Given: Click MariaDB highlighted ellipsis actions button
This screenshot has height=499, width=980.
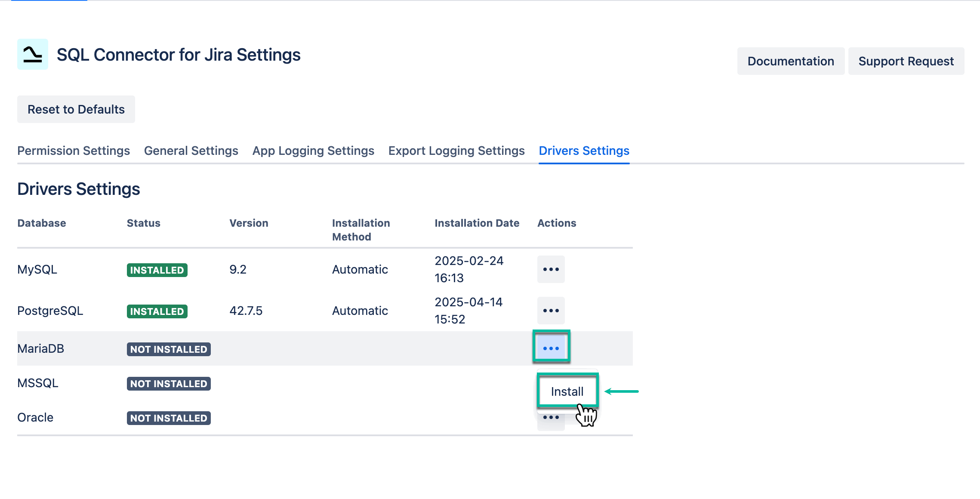Looking at the screenshot, I should pos(551,348).
